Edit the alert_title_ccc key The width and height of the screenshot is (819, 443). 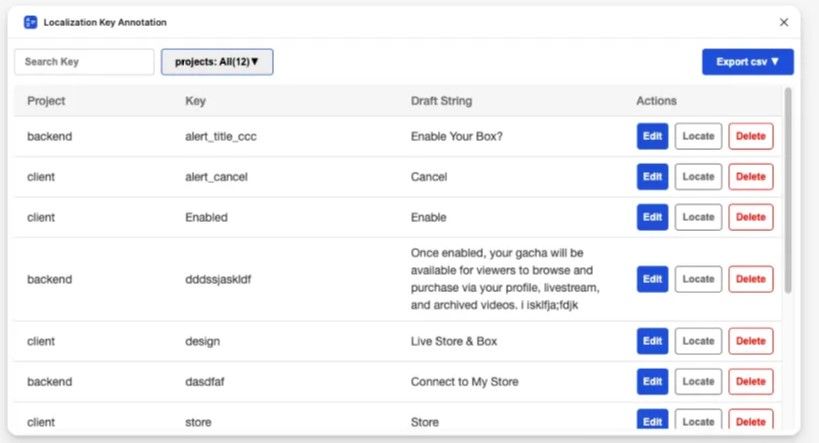pos(652,136)
